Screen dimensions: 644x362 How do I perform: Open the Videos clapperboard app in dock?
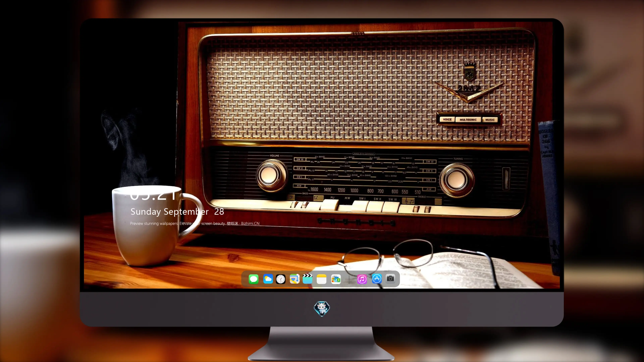click(x=308, y=279)
